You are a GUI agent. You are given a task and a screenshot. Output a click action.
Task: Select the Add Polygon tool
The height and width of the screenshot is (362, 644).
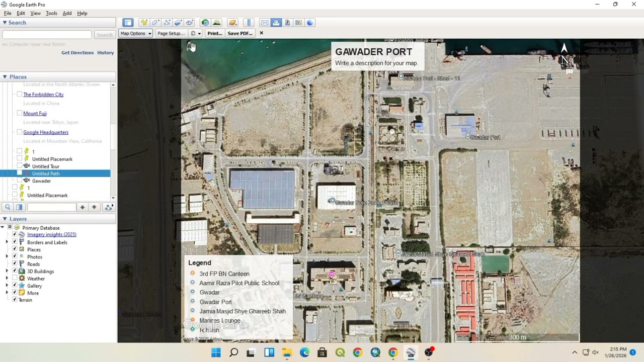(x=155, y=23)
